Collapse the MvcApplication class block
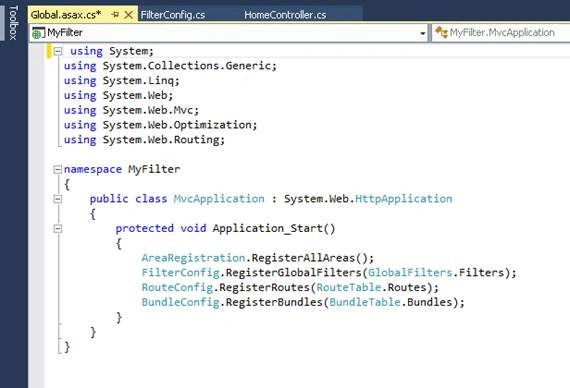This screenshot has width=570, height=388. click(x=57, y=199)
